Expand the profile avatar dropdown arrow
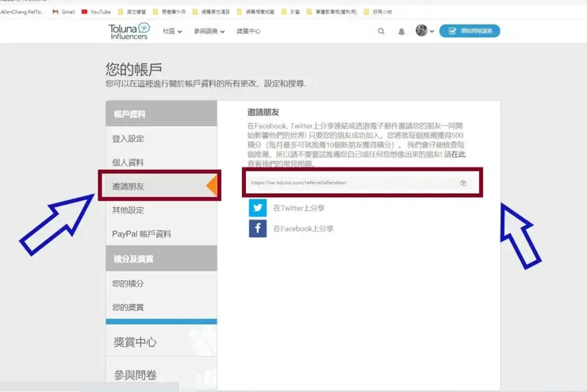 432,32
